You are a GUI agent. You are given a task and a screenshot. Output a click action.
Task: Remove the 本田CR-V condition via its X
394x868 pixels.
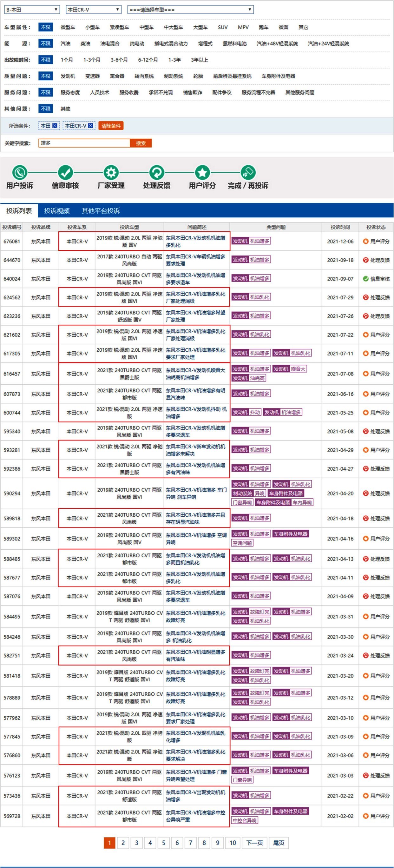[x=90, y=126]
